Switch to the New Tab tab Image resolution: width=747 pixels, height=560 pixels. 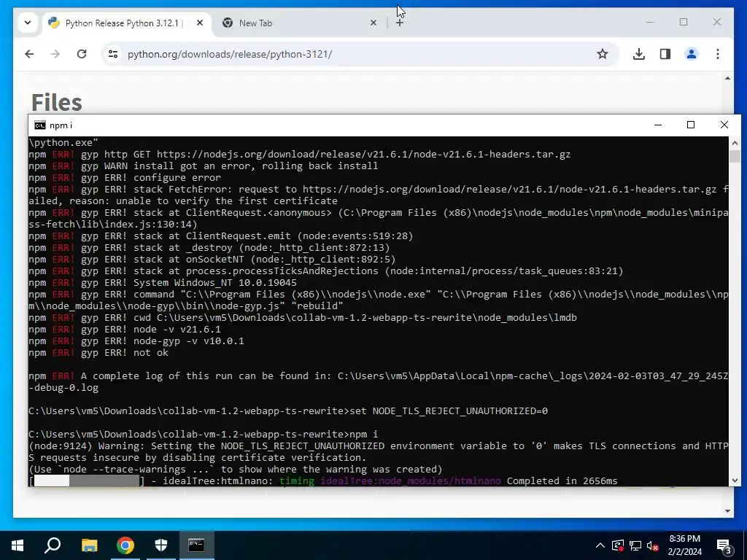point(300,23)
